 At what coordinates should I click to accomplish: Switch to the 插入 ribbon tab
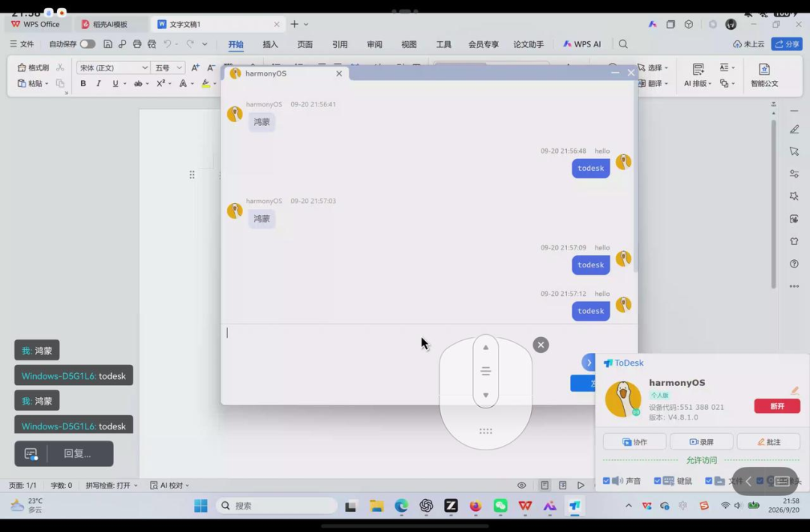pyautogui.click(x=270, y=44)
